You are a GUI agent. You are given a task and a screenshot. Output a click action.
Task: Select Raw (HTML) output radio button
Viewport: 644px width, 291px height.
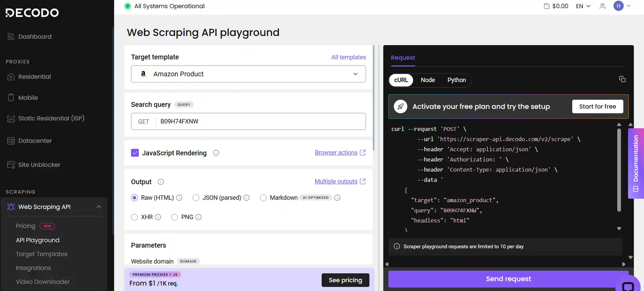point(135,198)
